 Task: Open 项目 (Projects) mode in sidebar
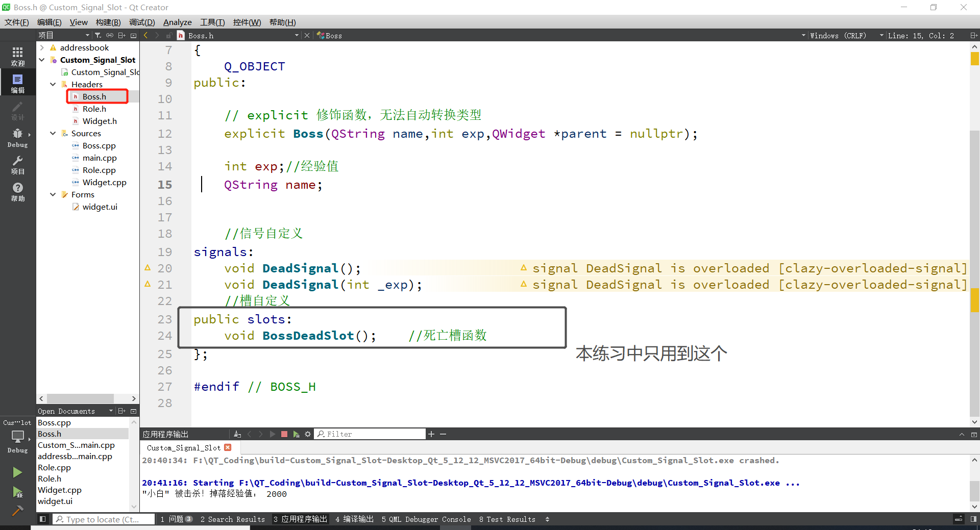pyautogui.click(x=18, y=165)
